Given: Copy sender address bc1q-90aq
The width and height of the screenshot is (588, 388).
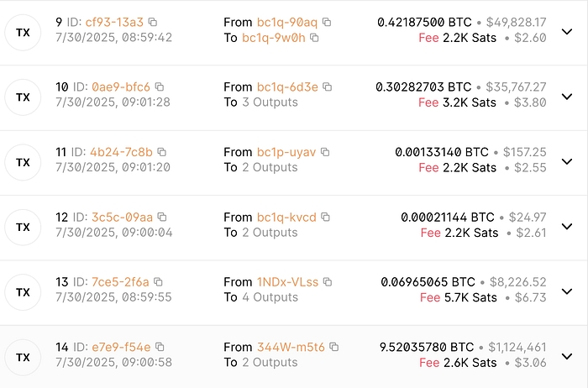Looking at the screenshot, I should [x=327, y=22].
